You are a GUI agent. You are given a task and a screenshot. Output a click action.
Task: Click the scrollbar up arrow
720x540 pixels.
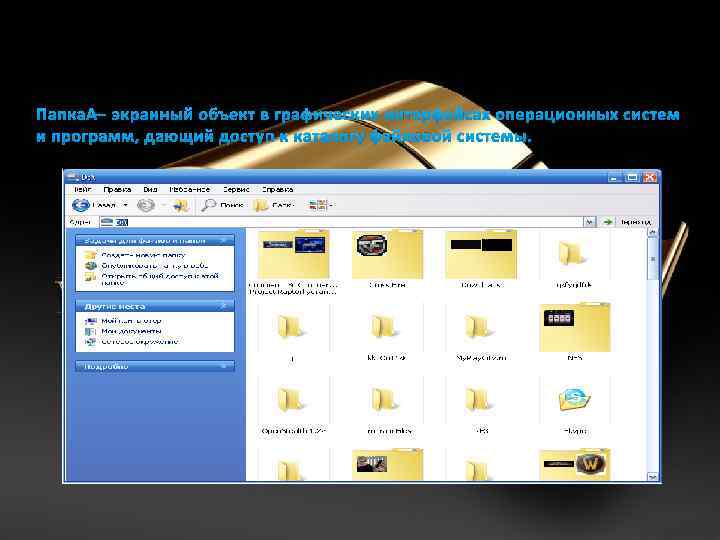(x=652, y=233)
